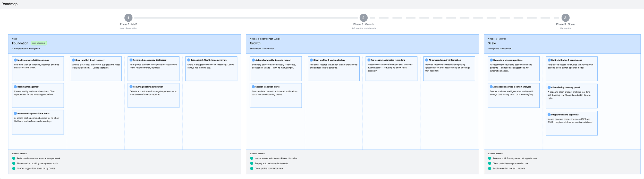644x179 pixels.
Task: Click the Phase 1 step circle marker
Action: point(128,18)
